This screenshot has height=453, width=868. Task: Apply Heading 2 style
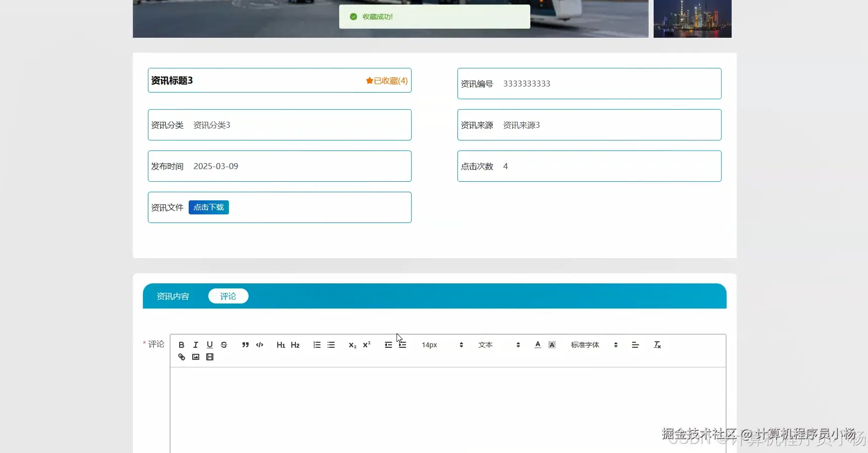tap(295, 345)
